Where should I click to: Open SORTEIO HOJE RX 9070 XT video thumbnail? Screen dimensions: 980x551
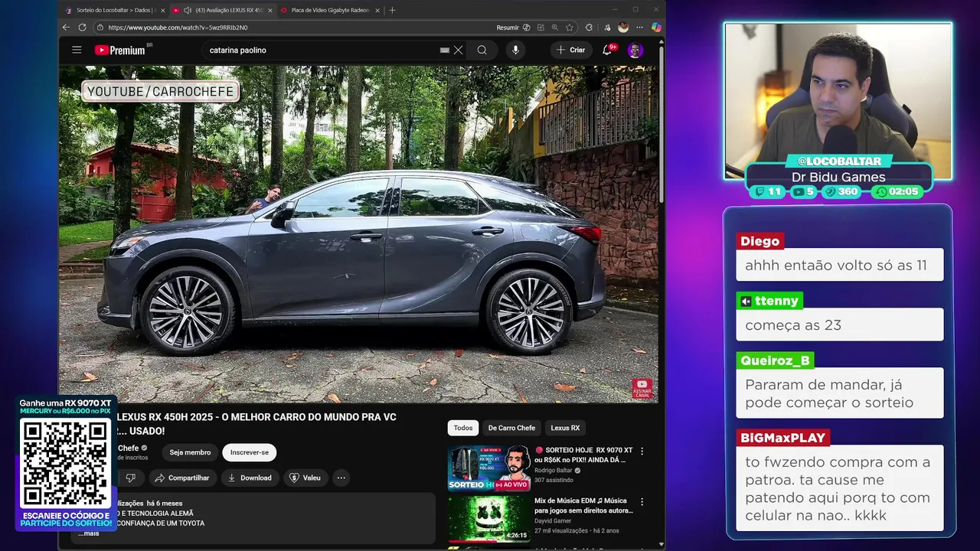tap(489, 467)
